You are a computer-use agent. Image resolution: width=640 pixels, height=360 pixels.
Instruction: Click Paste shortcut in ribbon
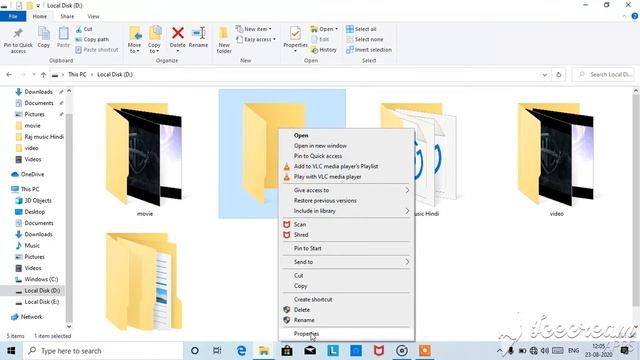click(97, 50)
